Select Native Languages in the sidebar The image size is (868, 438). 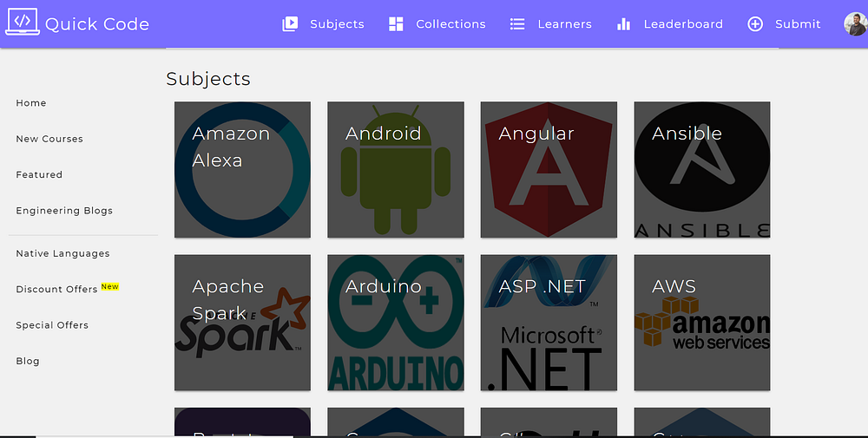click(62, 253)
